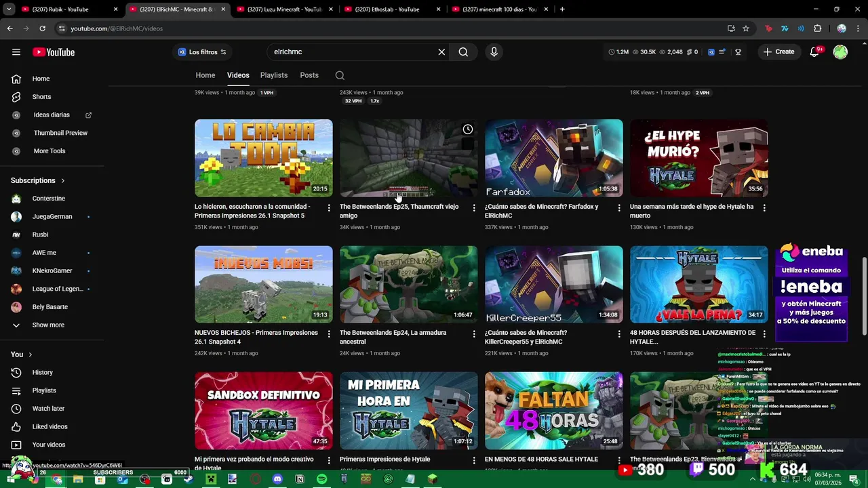This screenshot has height=488, width=868.
Task: Open Thumbnail Preview in the sidebar
Action: (x=60, y=133)
